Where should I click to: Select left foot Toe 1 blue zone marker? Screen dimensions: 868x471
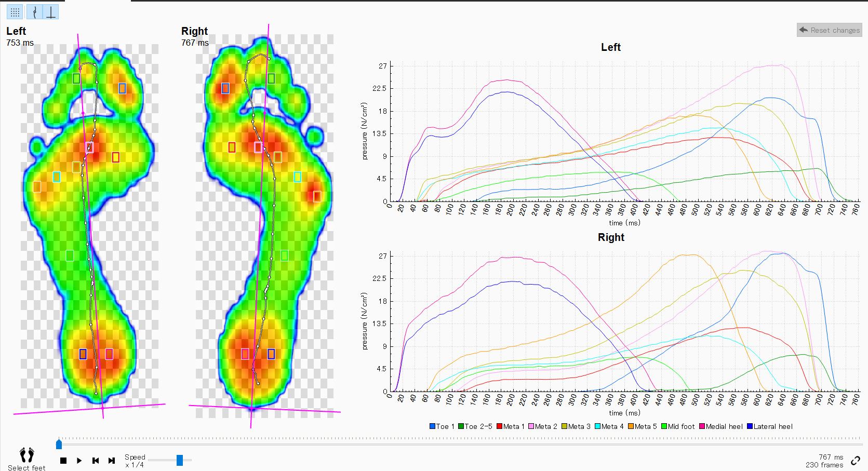(122, 88)
